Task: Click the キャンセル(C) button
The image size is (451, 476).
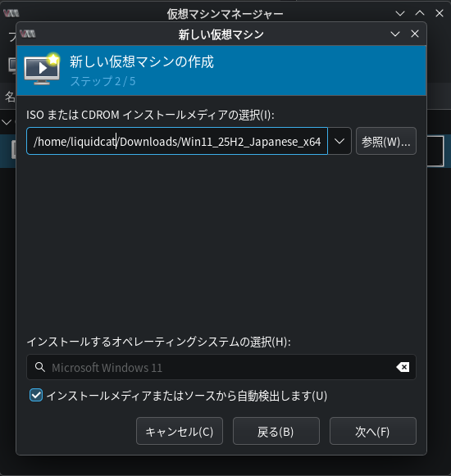Action: click(180, 431)
